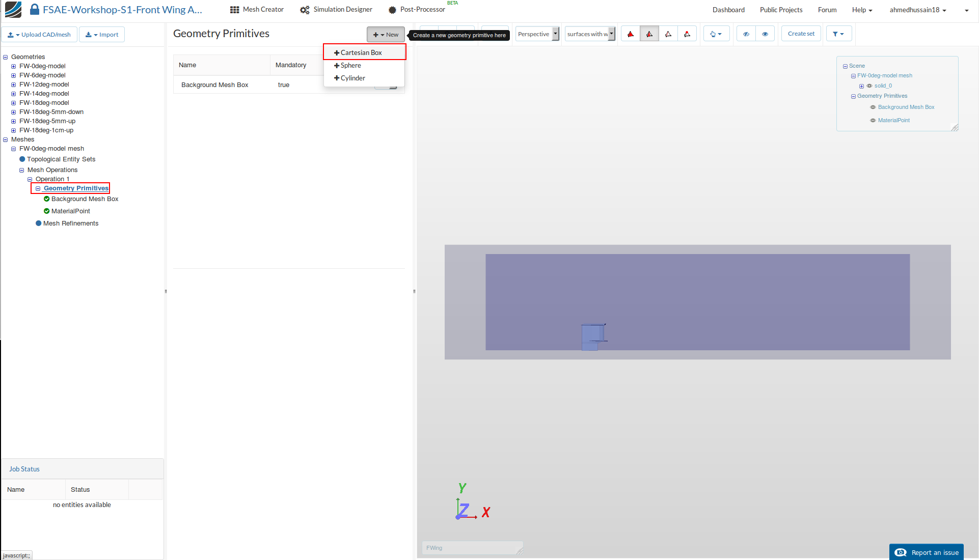Toggle visibility of Background Mesh Box in Scene
The image size is (979, 560).
[x=873, y=107]
